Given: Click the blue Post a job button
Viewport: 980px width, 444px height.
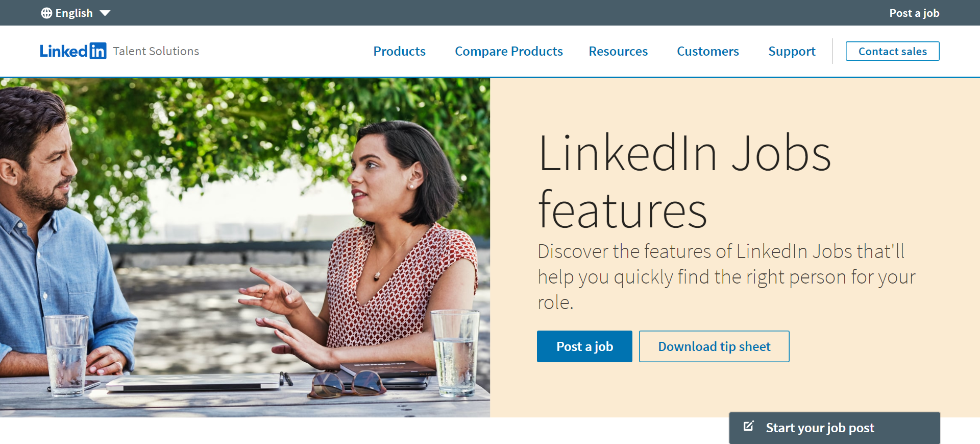Looking at the screenshot, I should coord(584,346).
